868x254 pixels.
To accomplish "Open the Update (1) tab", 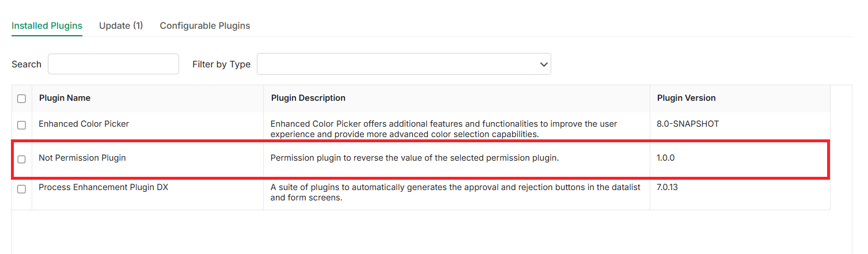I will [121, 26].
